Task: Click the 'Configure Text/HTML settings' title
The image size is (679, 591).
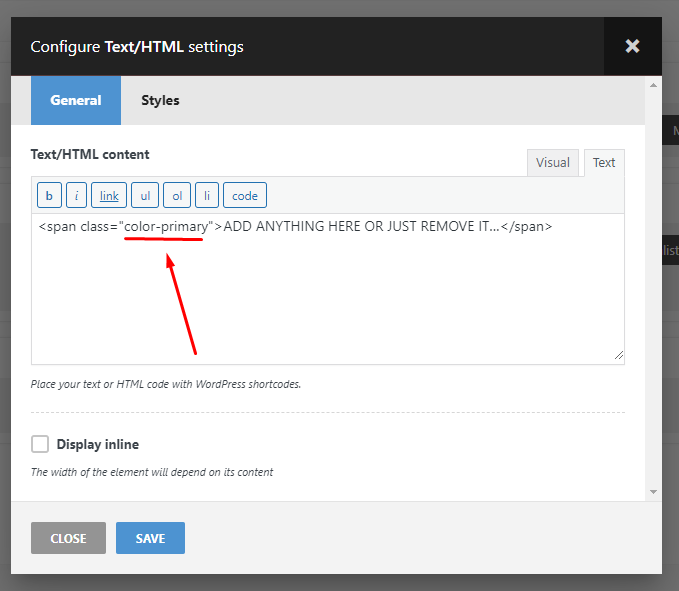Action: tap(137, 47)
